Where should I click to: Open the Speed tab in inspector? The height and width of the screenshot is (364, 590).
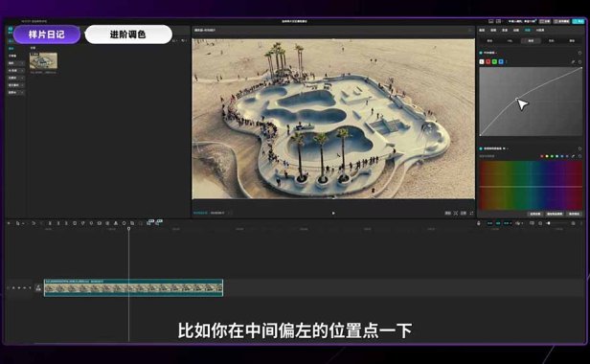click(x=505, y=30)
